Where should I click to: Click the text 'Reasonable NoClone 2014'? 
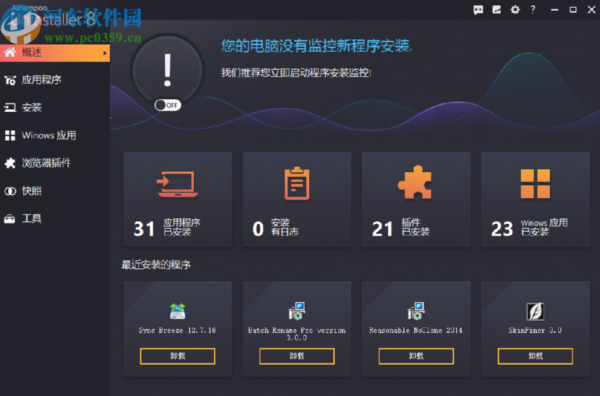tap(416, 330)
